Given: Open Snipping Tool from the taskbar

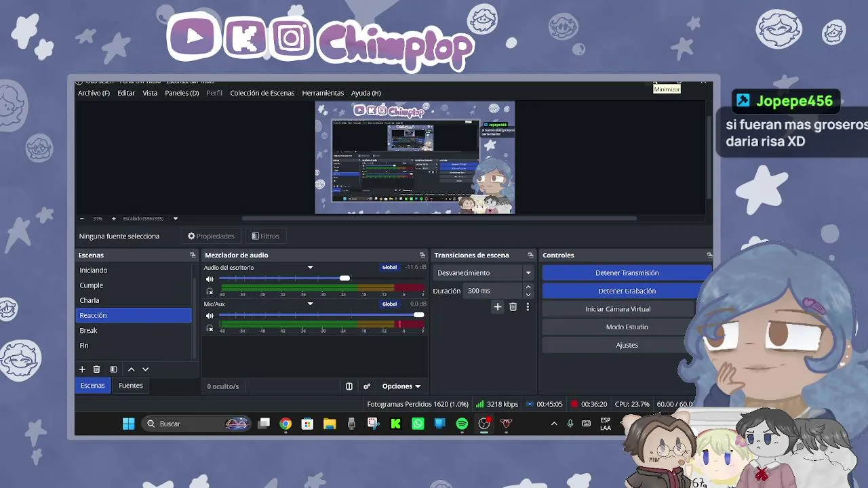Looking at the screenshot, I should tap(374, 424).
